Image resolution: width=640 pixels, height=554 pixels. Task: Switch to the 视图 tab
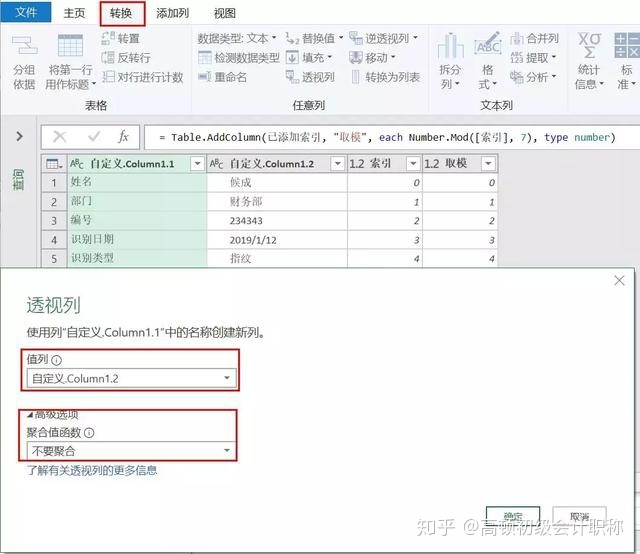tap(224, 13)
